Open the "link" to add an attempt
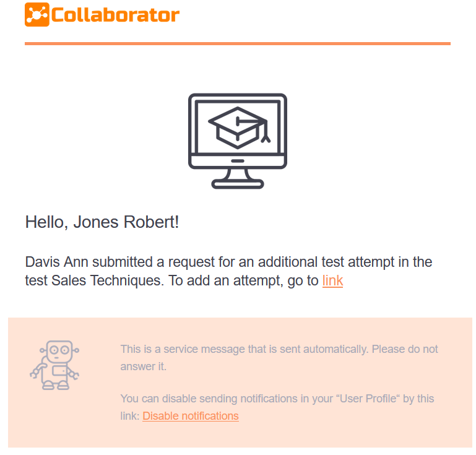This screenshot has height=455, width=476. [x=332, y=280]
